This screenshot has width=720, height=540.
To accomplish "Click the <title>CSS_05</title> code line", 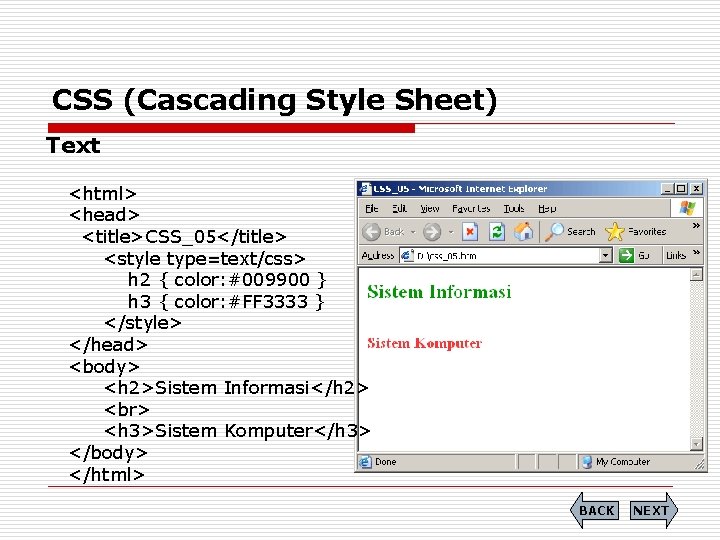I will tap(185, 237).
